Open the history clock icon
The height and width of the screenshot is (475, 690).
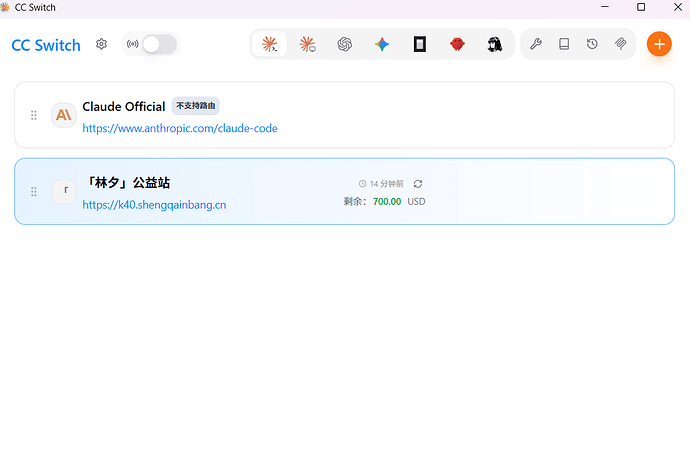pyautogui.click(x=592, y=44)
